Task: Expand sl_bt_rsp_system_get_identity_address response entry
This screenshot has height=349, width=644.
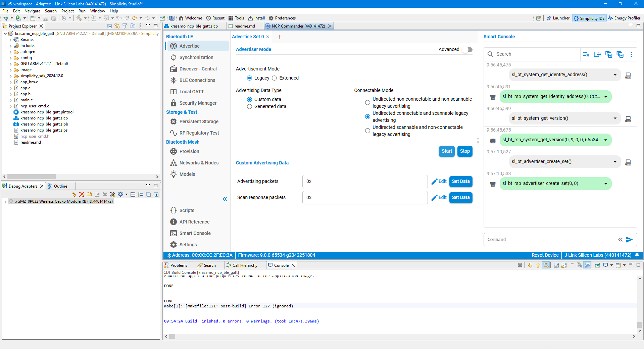Action: pyautogui.click(x=606, y=97)
